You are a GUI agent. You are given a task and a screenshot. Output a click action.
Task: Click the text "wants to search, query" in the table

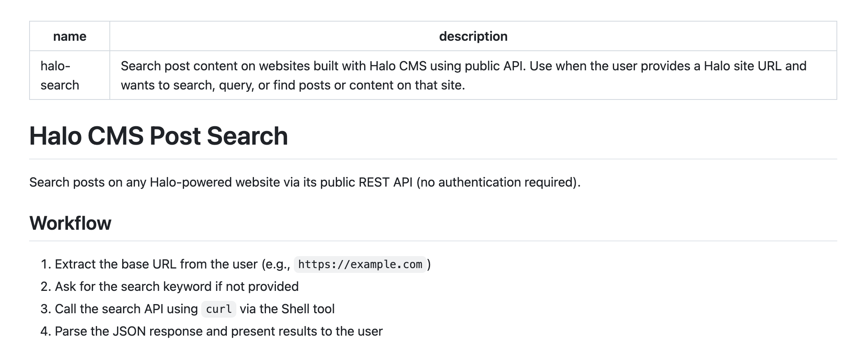(x=188, y=85)
